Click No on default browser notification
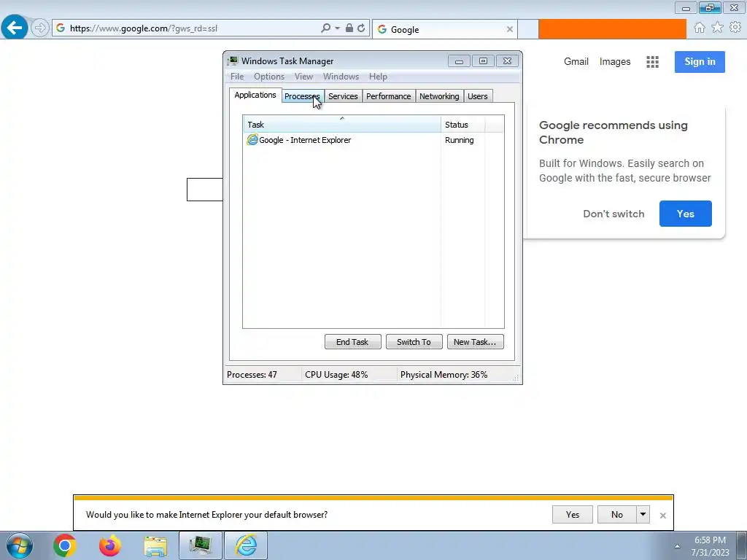Image resolution: width=747 pixels, height=560 pixels. pos(617,515)
